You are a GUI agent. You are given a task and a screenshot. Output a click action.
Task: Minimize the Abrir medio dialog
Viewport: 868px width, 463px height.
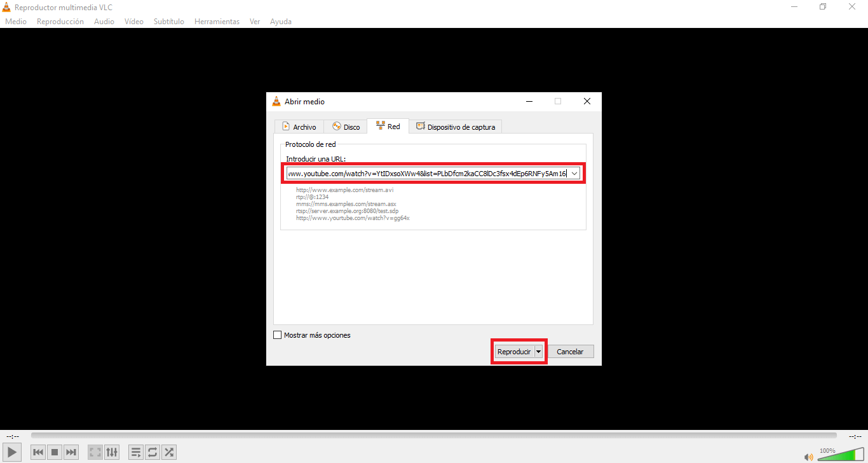click(529, 101)
